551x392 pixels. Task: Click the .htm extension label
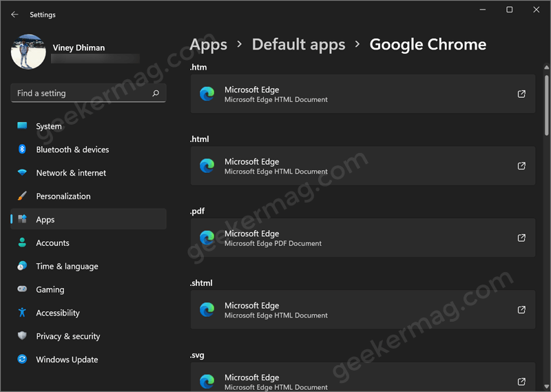point(198,67)
